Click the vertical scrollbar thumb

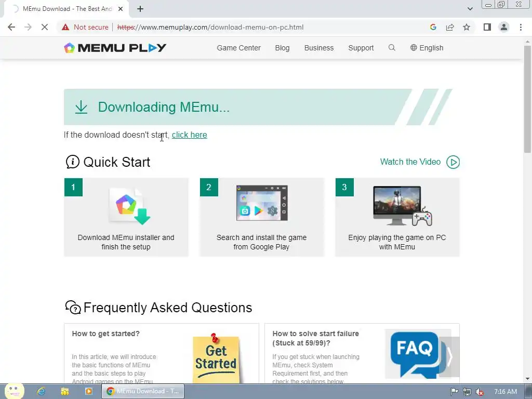[x=528, y=99]
